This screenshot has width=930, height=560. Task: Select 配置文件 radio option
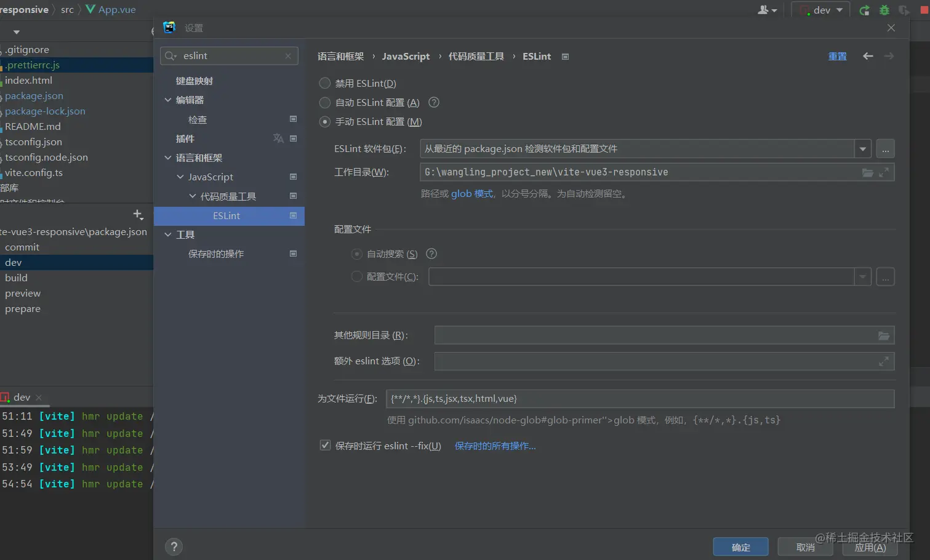coord(356,277)
